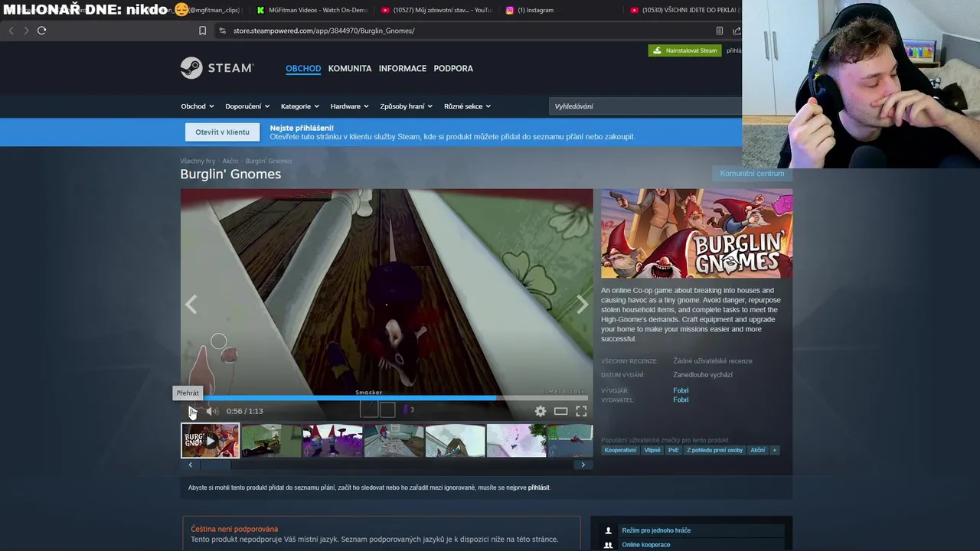Open site info icon beside the URL
The height and width of the screenshot is (551, 980).
(x=222, y=31)
